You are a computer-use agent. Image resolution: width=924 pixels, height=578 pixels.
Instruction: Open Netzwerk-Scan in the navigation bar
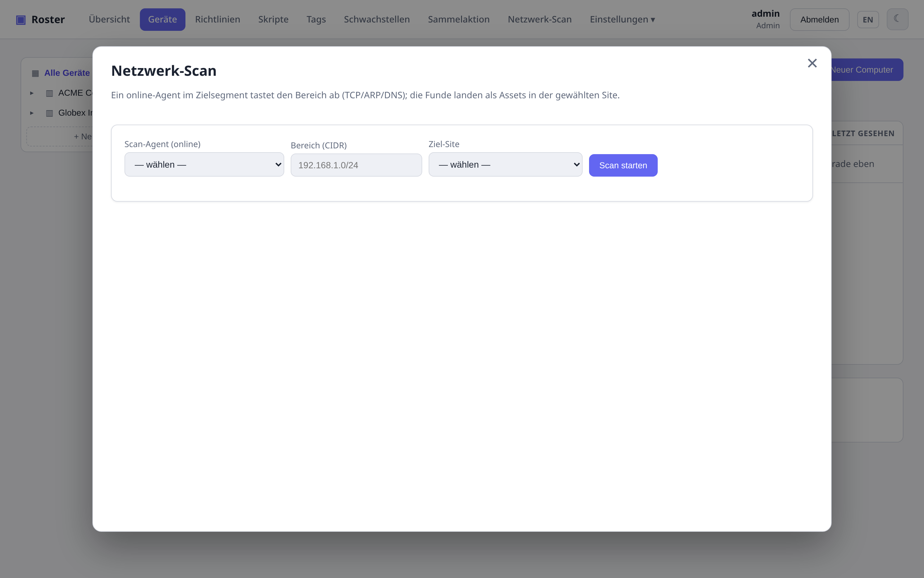pyautogui.click(x=540, y=20)
